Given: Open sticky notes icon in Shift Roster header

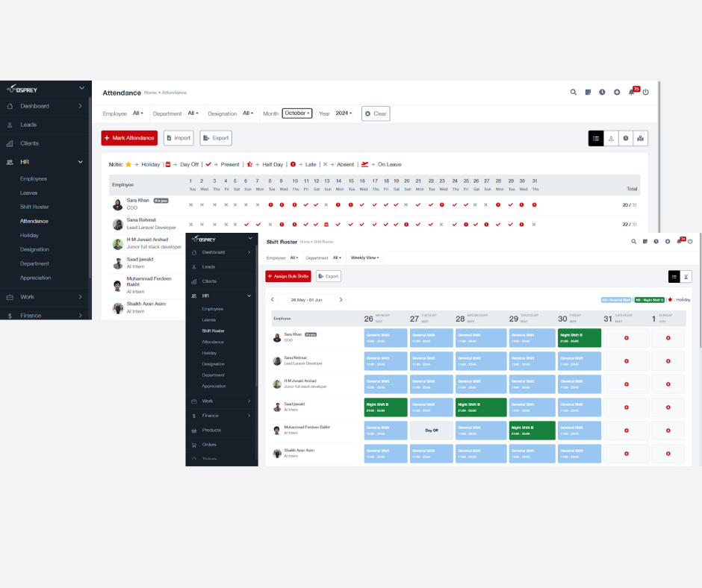Looking at the screenshot, I should (644, 242).
